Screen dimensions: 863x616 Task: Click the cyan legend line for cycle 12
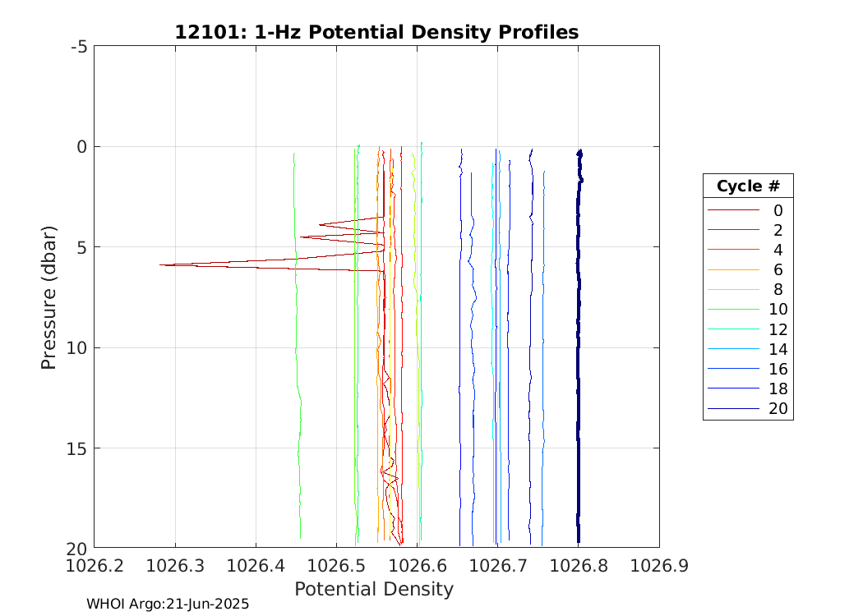727,329
